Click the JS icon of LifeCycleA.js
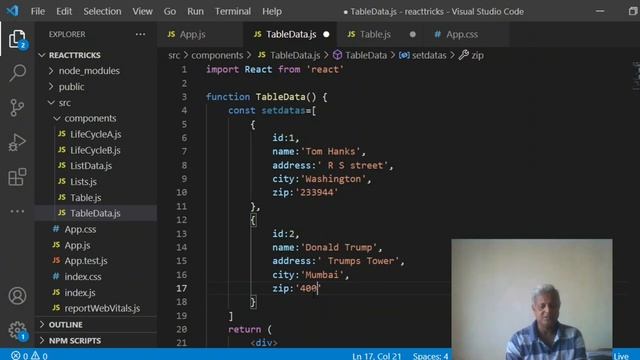This screenshot has height=360, width=640. (62, 134)
